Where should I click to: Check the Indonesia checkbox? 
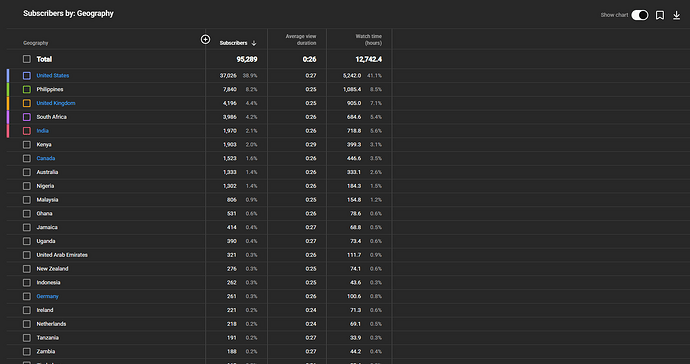[27, 283]
